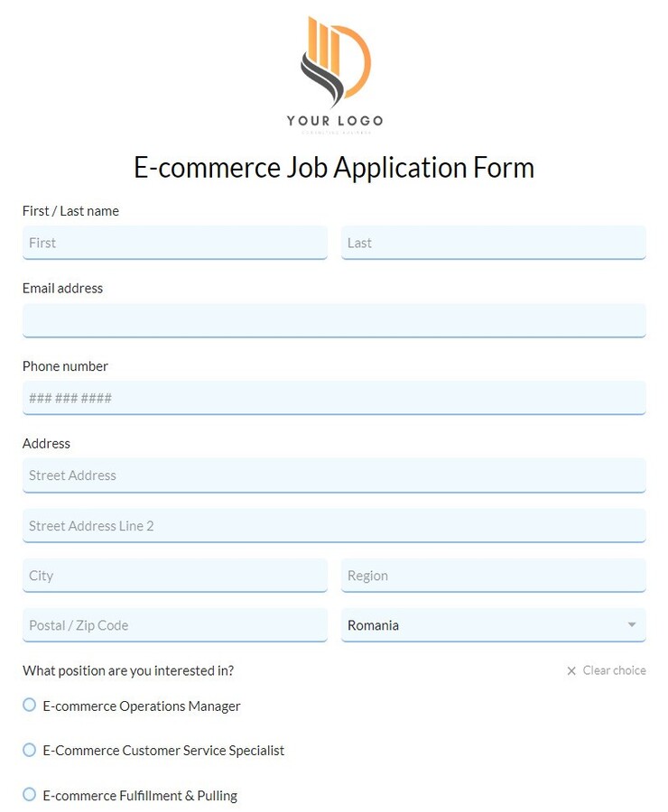
Task: Click the Street Address field
Action: coord(333,475)
